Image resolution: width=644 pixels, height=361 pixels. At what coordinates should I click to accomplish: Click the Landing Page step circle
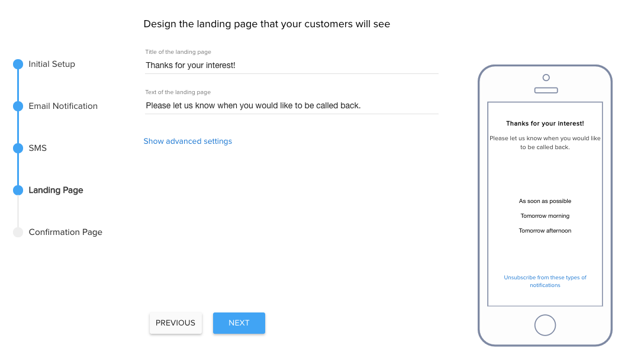(18, 190)
